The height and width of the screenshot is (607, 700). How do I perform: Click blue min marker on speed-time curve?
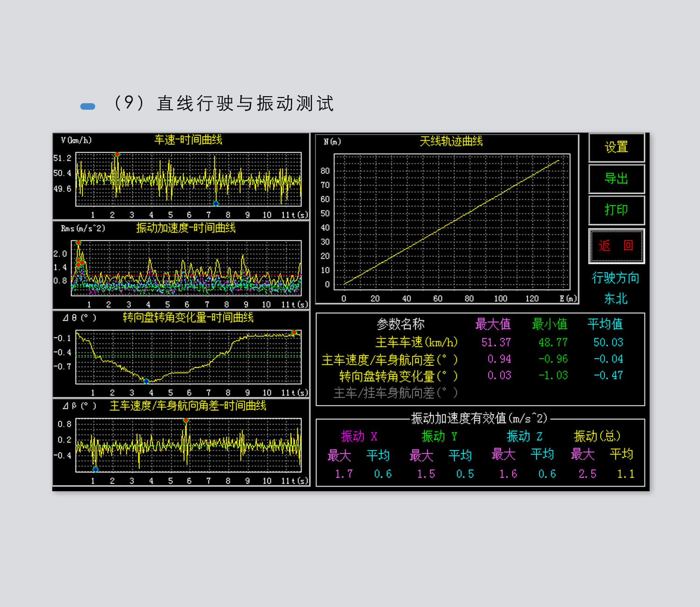pos(216,204)
